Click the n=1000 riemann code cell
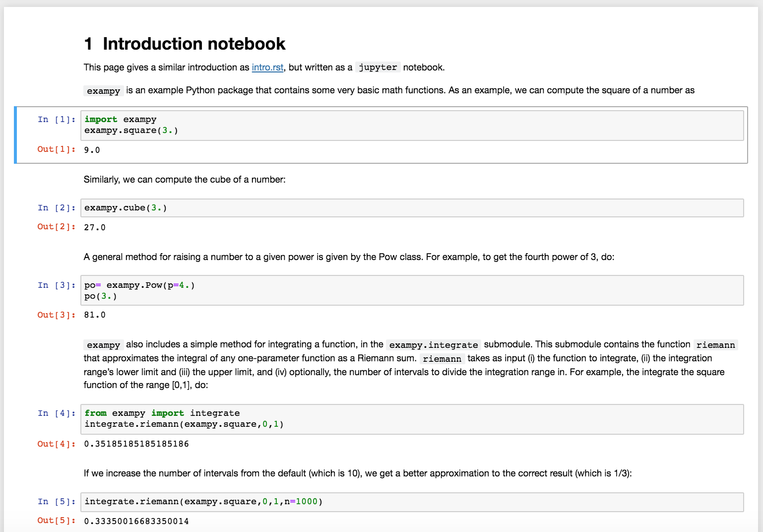This screenshot has height=532, width=763. point(412,502)
